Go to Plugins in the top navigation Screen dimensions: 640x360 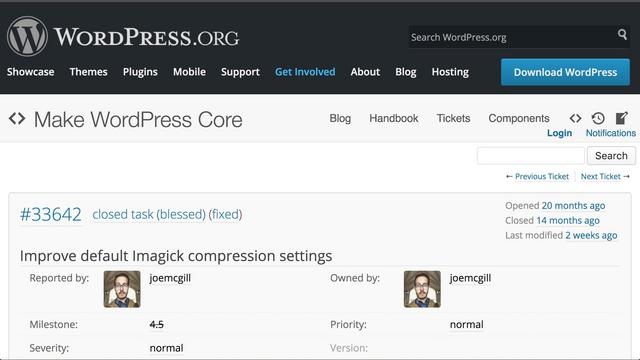point(140,72)
